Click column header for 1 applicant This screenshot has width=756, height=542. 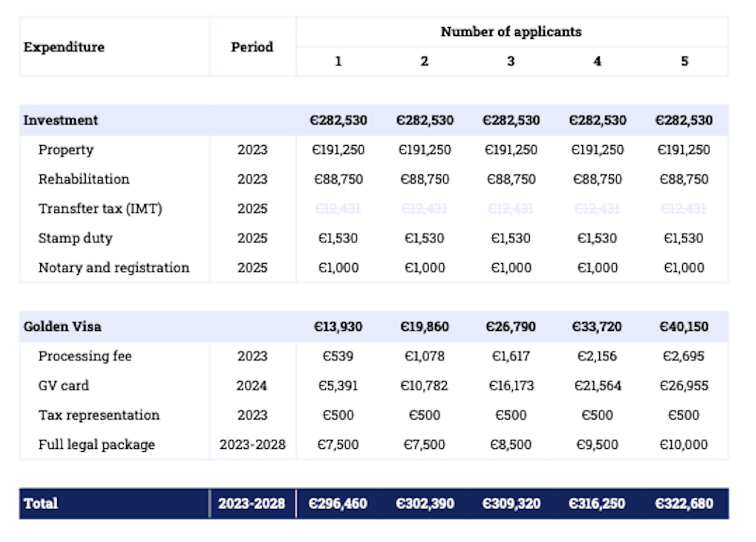338,62
